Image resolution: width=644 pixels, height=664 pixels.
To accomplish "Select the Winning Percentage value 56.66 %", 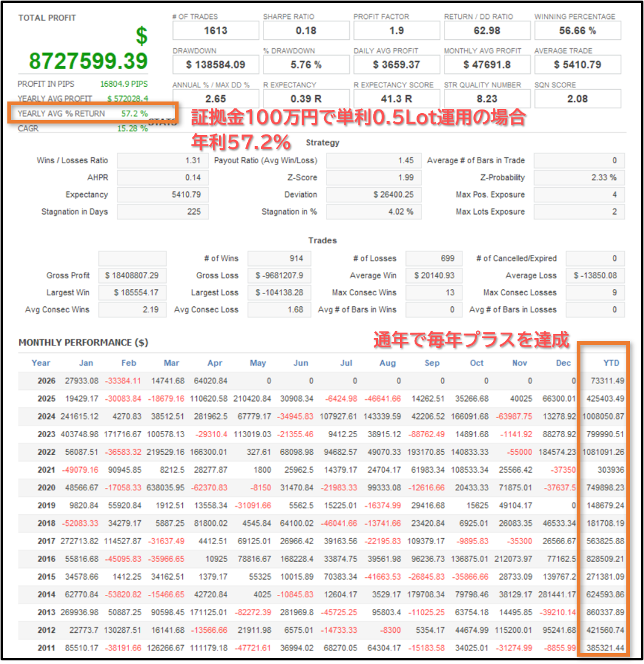I will (577, 31).
